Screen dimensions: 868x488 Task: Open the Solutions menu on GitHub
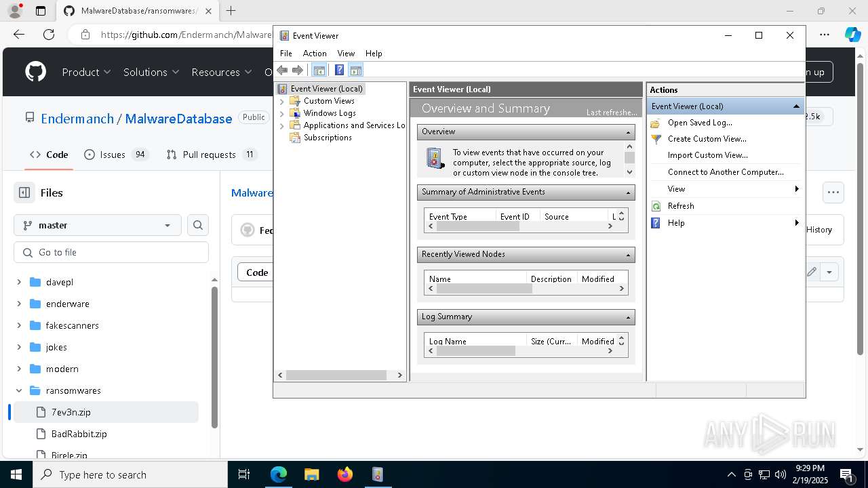point(151,72)
